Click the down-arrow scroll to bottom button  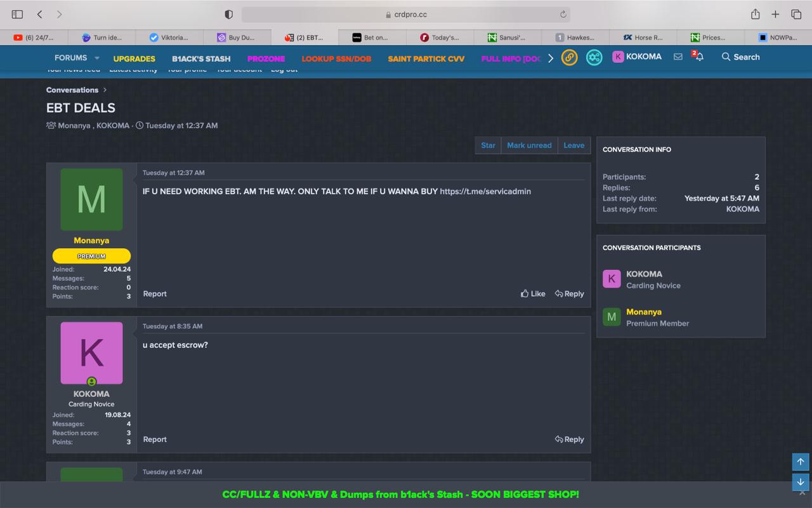[x=800, y=482]
